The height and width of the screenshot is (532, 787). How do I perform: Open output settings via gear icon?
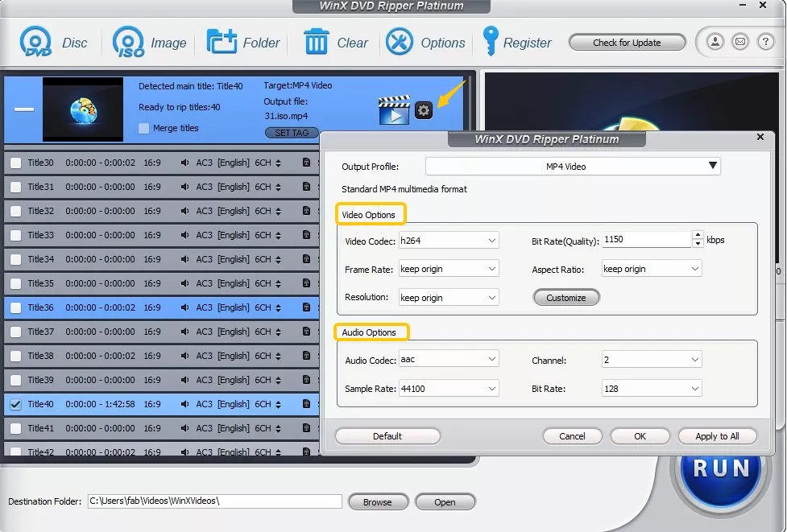pos(424,110)
